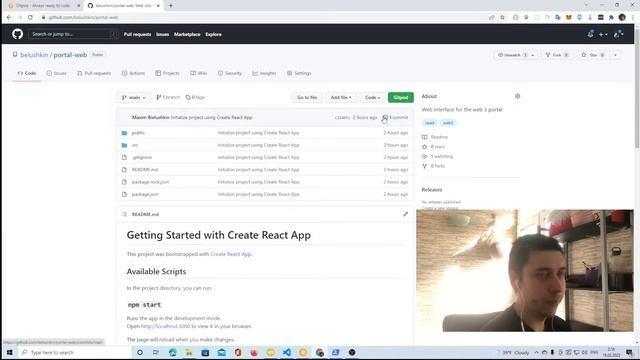Screen dimensions: 640x360
Task: Switch to the Wiki tab
Action: [198, 73]
